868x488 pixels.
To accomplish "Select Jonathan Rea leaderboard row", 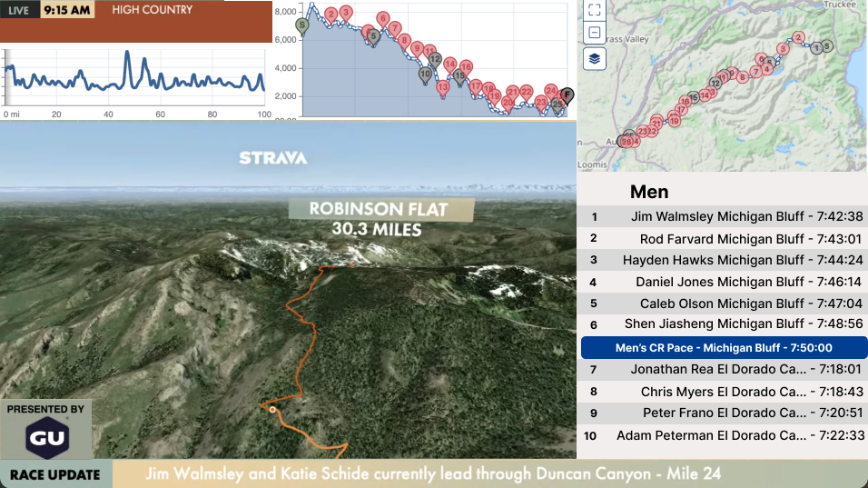I will point(723,370).
